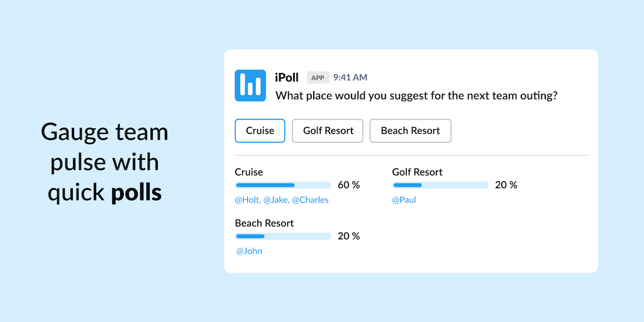This screenshot has width=644, height=322.
Task: Click the Cruise result progress bar
Action: (283, 185)
